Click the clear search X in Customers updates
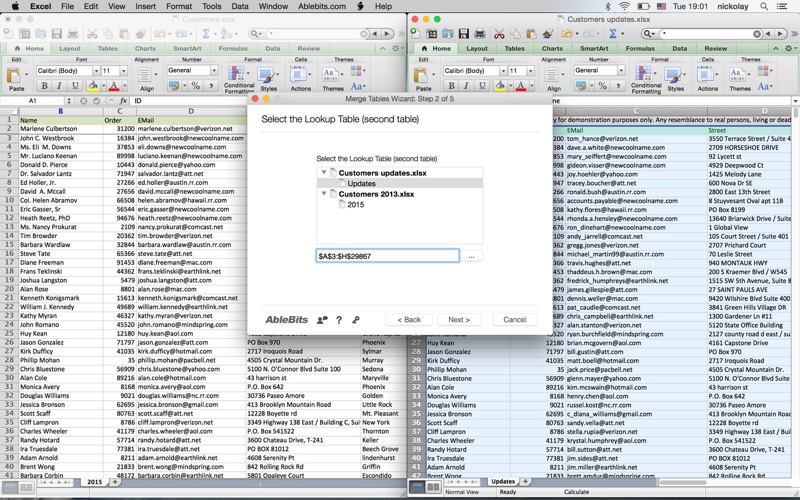800x500 pixels. point(757,34)
